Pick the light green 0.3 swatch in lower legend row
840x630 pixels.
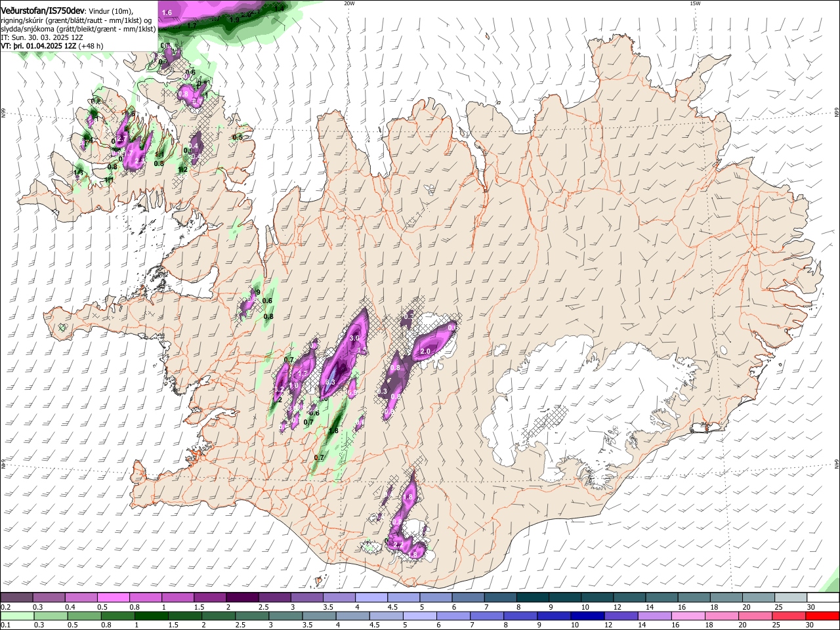[51, 616]
